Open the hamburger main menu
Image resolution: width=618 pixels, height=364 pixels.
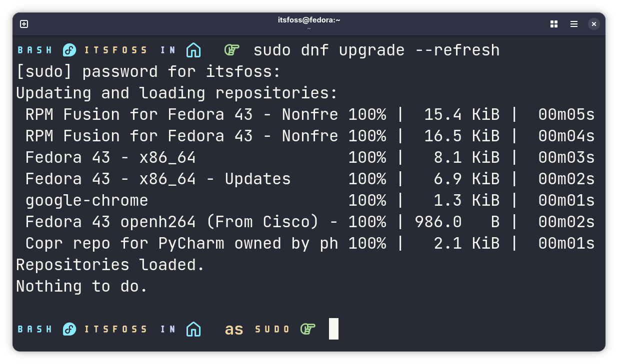click(574, 24)
